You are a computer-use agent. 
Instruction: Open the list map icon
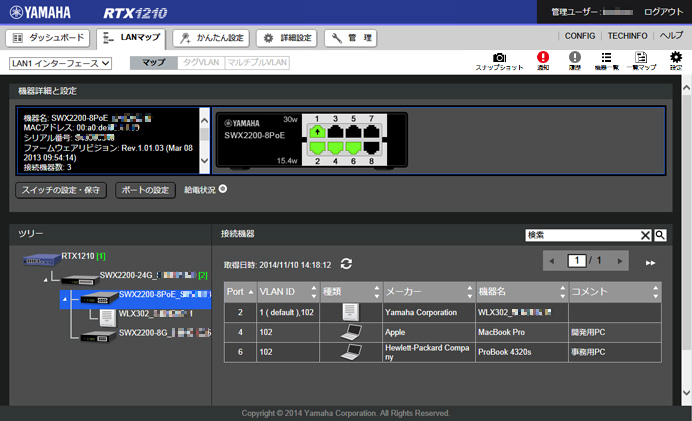tap(640, 59)
